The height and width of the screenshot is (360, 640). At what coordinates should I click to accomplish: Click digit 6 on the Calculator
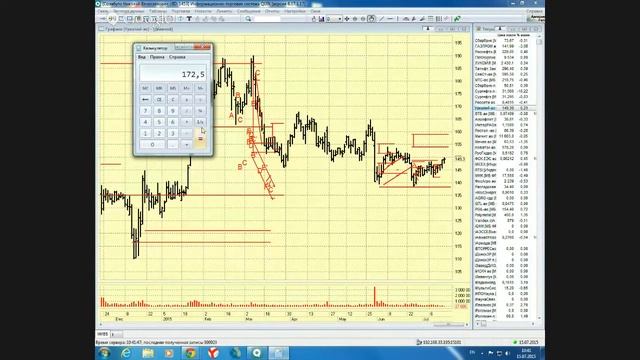coord(173,122)
